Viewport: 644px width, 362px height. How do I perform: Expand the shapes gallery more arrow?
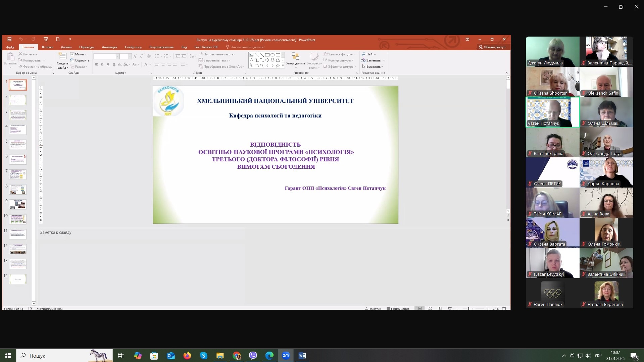[283, 66]
